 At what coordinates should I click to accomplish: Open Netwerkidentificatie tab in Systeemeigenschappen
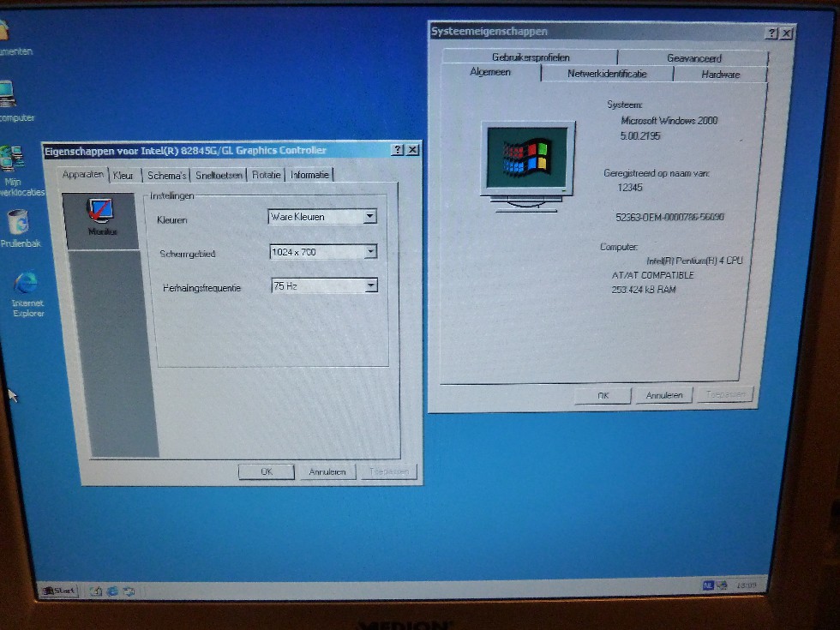(x=607, y=74)
